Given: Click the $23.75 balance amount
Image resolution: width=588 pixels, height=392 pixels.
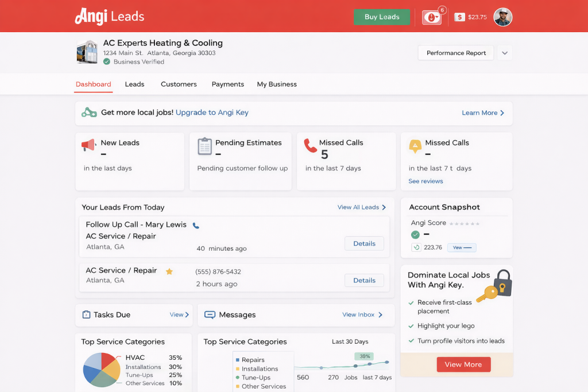Looking at the screenshot, I should tap(477, 17).
